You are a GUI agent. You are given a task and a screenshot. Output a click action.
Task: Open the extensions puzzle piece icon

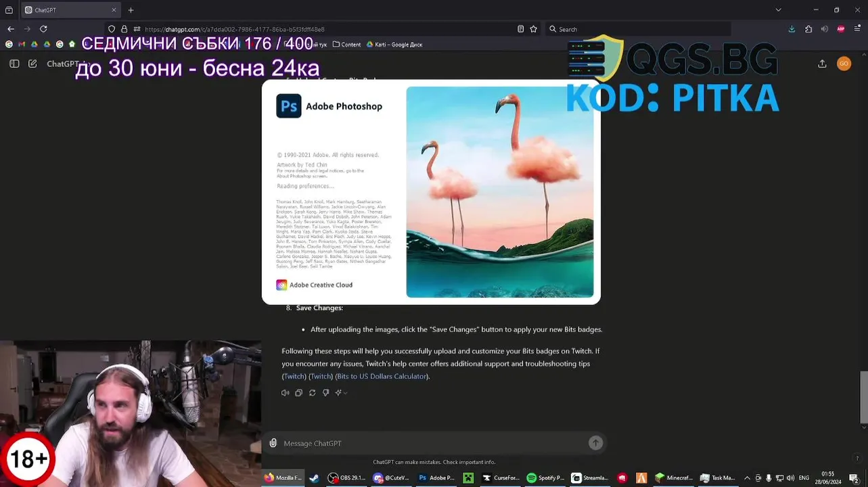point(808,29)
